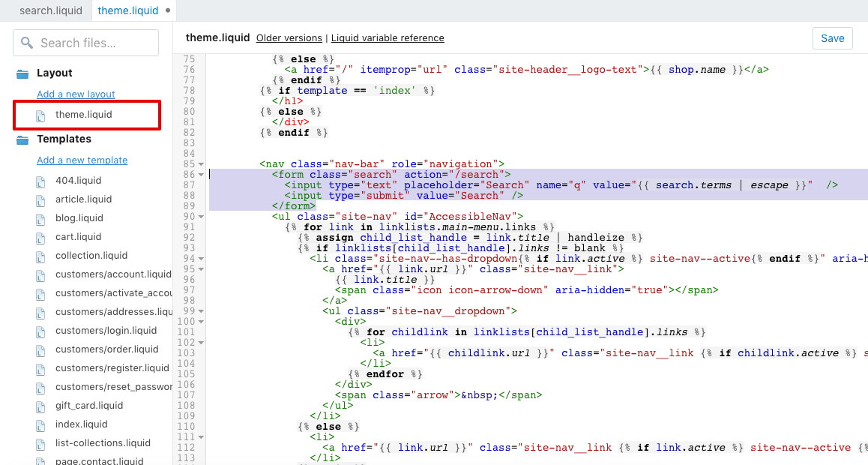Viewport: 868px width, 465px height.
Task: Click file icon beside list-collections.liquid
Action: point(40,445)
